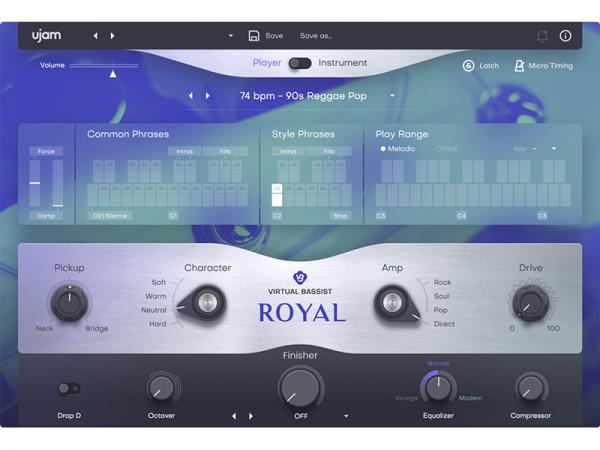This screenshot has height=450, width=600.
Task: Enable the Latch function icon
Action: tap(468, 66)
